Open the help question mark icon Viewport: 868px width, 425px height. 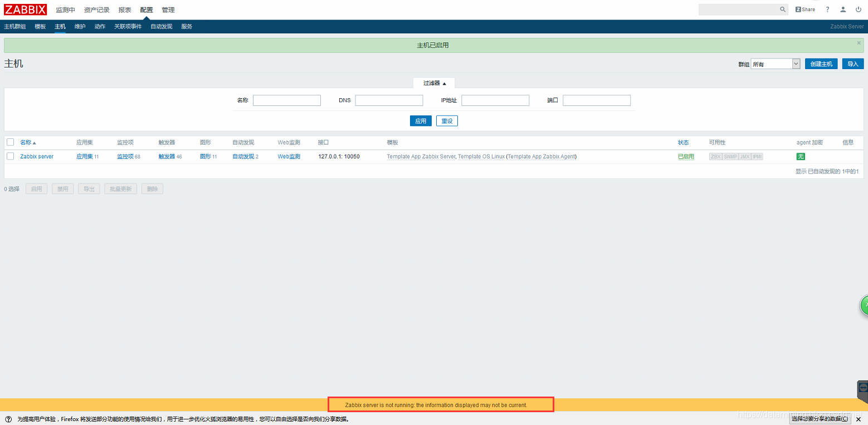[x=827, y=9]
